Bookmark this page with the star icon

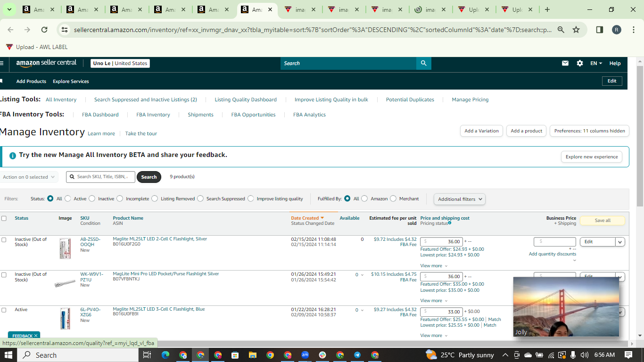click(576, 30)
